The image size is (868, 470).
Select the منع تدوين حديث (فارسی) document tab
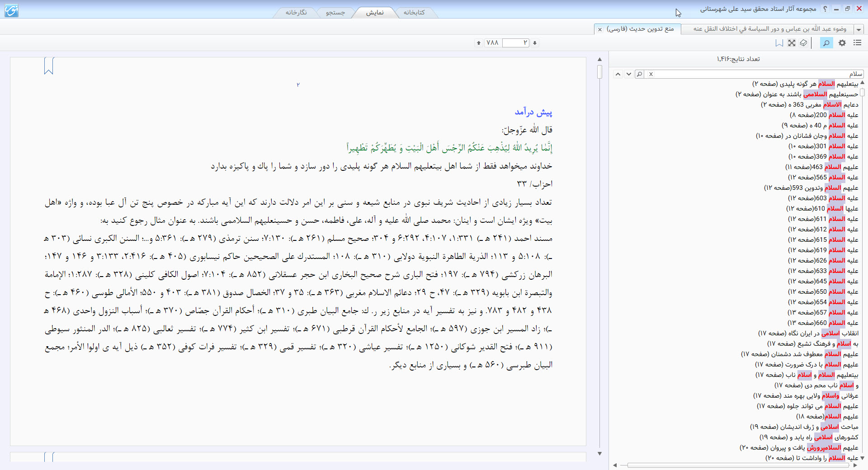pos(640,29)
